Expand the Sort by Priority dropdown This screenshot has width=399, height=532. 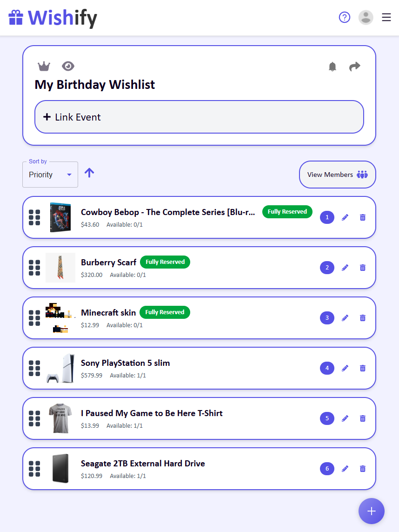point(50,175)
